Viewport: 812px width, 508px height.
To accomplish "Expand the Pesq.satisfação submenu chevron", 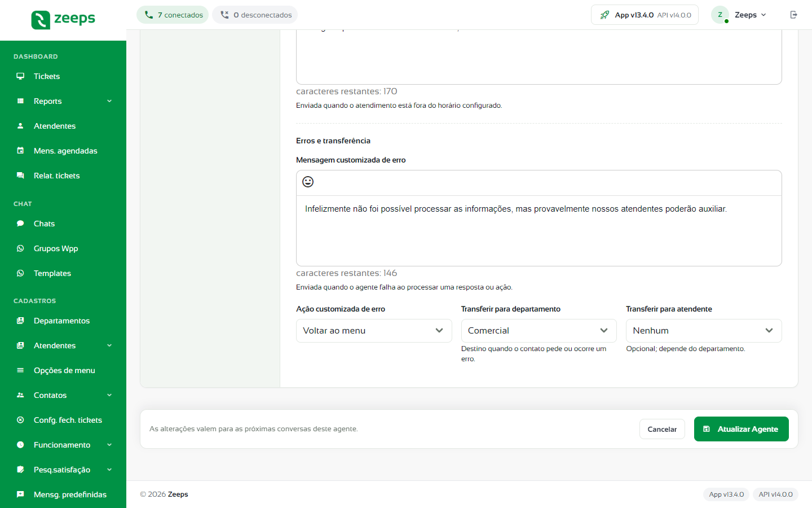I will pos(109,470).
